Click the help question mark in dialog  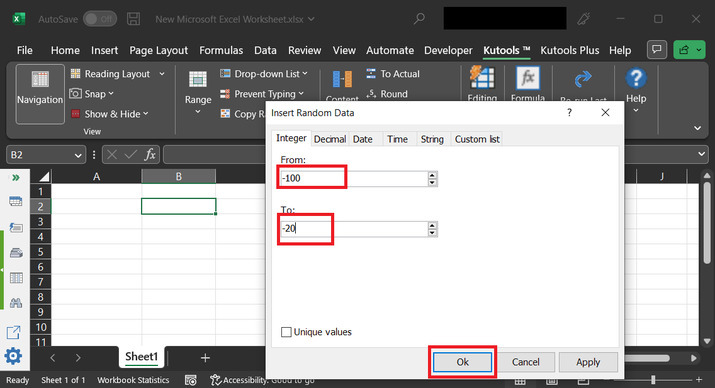pos(569,113)
